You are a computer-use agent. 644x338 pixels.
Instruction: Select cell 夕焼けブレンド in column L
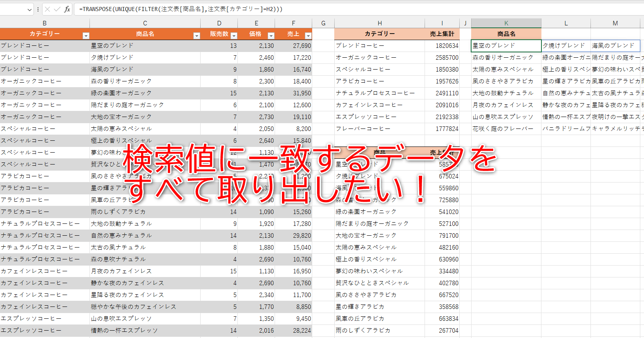[566, 46]
